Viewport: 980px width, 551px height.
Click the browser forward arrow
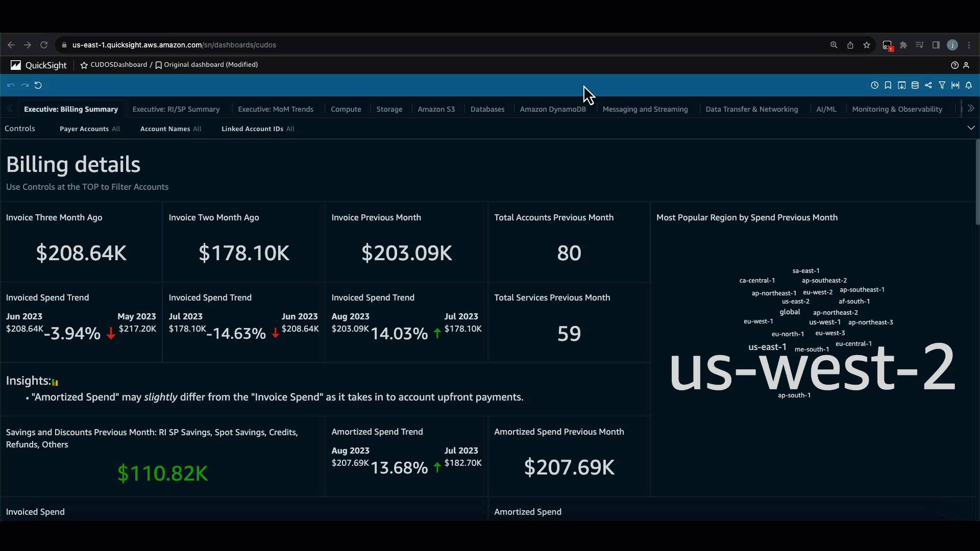tap(28, 45)
